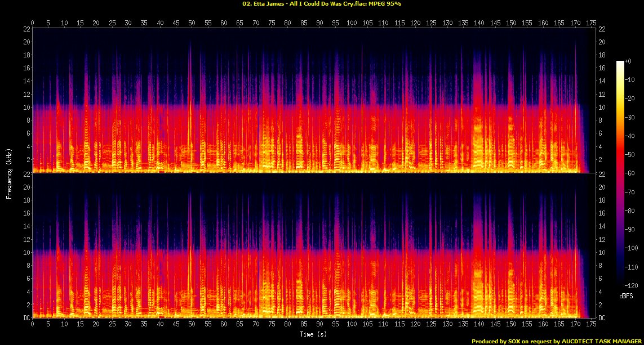Click the '-120' label on the color scale
The width and height of the screenshot is (644, 345).
pos(631,285)
